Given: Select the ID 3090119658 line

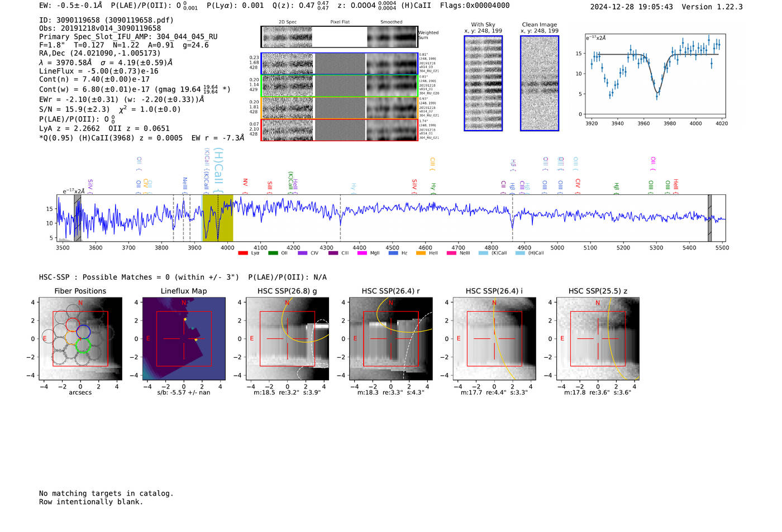Looking at the screenshot, I should 106,20.
